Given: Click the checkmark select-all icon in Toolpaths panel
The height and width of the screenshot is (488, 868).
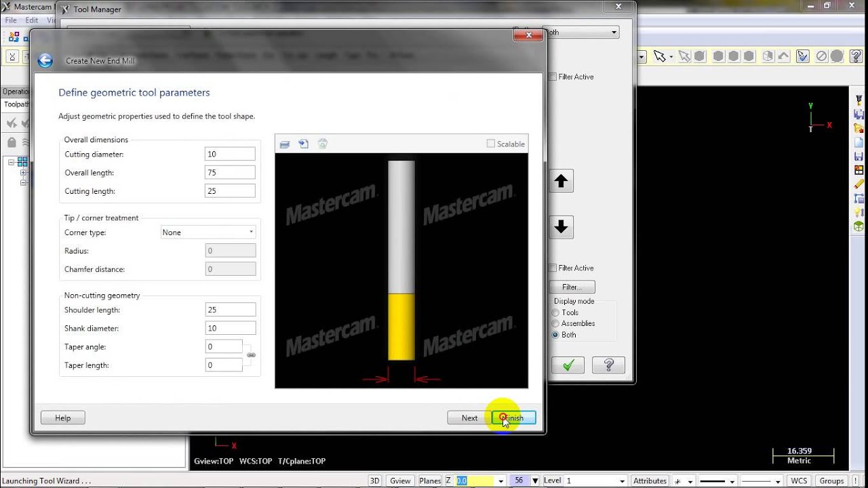Looking at the screenshot, I should pos(12,123).
